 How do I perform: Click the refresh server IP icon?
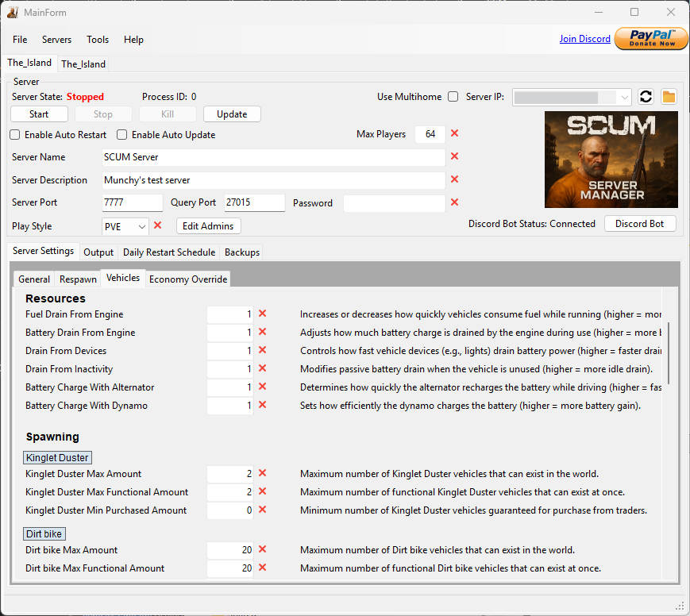[646, 97]
